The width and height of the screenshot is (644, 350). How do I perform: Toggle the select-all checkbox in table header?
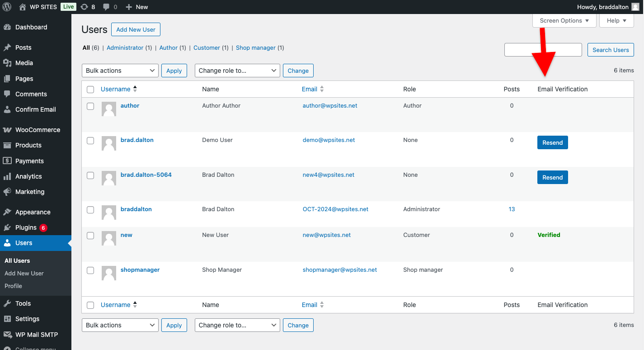[x=90, y=90]
